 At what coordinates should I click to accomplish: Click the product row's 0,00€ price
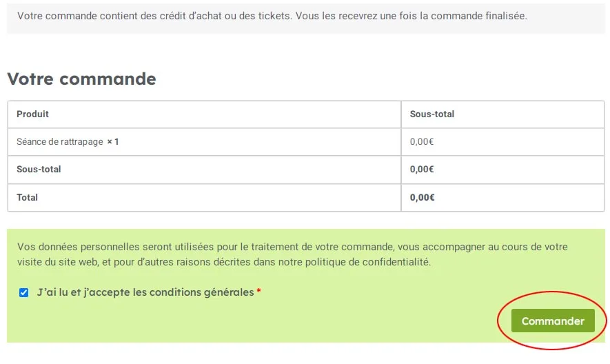pyautogui.click(x=422, y=142)
